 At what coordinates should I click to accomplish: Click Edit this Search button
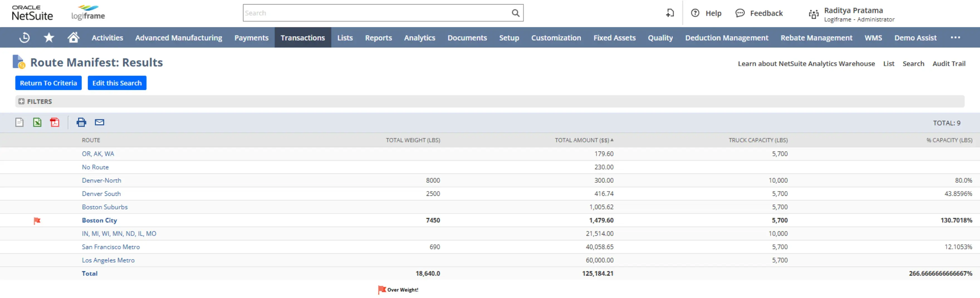(x=117, y=83)
